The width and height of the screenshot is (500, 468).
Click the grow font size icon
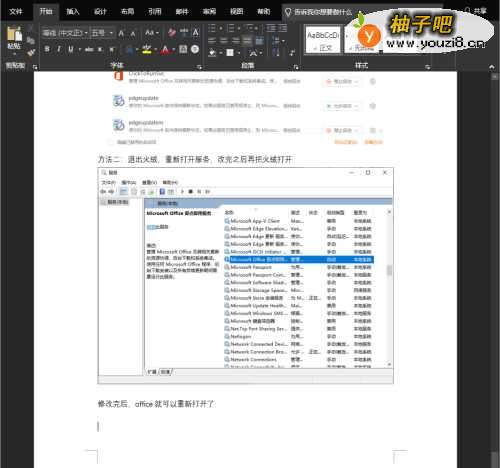(x=121, y=33)
